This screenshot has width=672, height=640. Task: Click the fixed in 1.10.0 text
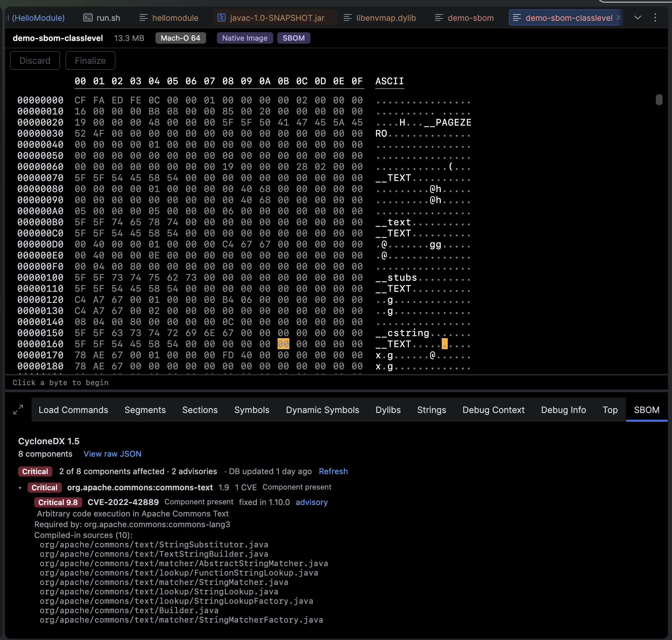click(264, 502)
